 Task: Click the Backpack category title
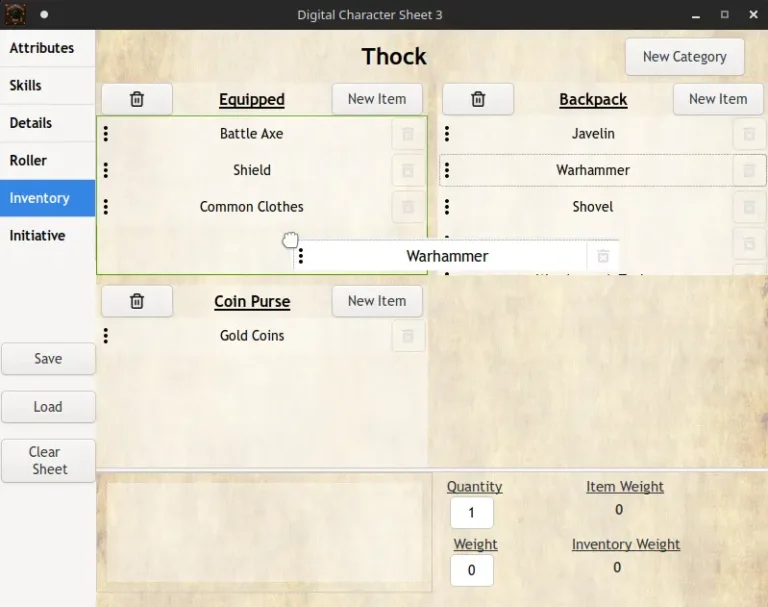tap(593, 99)
